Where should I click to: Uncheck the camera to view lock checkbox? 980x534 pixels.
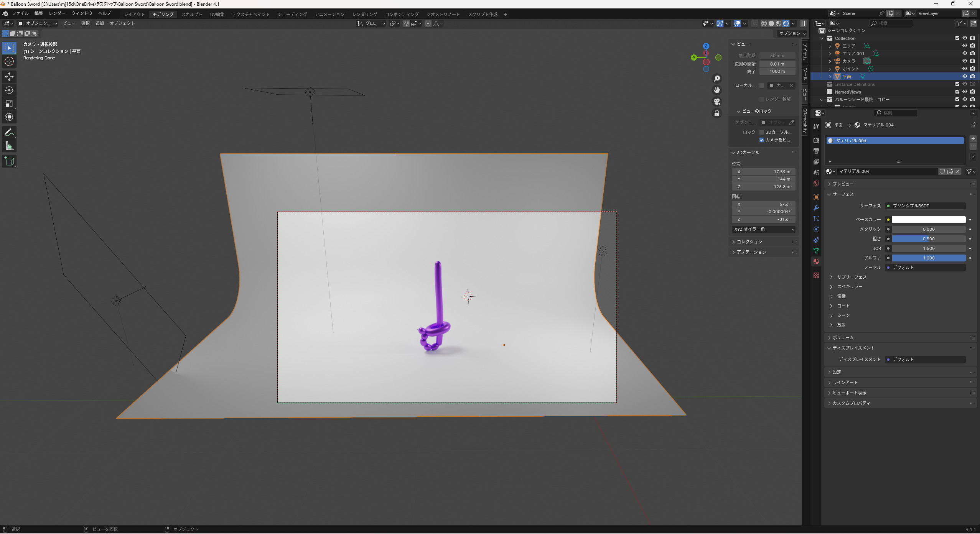pyautogui.click(x=762, y=140)
